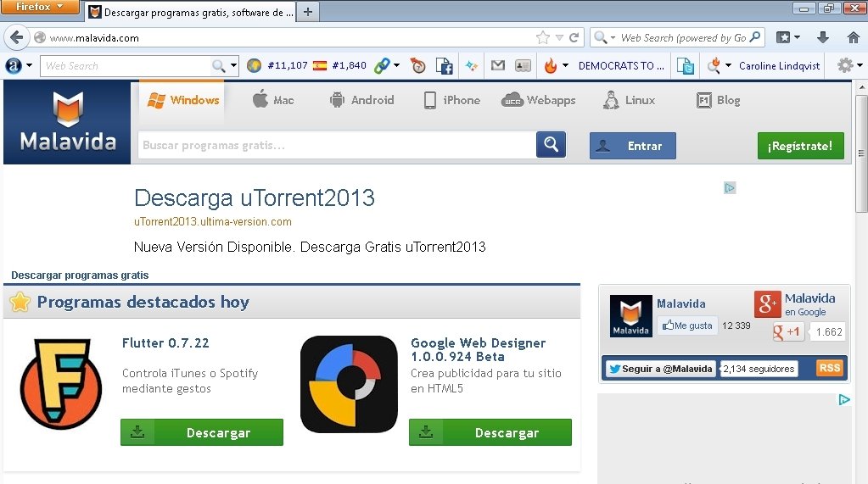Go back with the browser back arrow
The width and height of the screenshot is (868, 484).
tap(17, 37)
